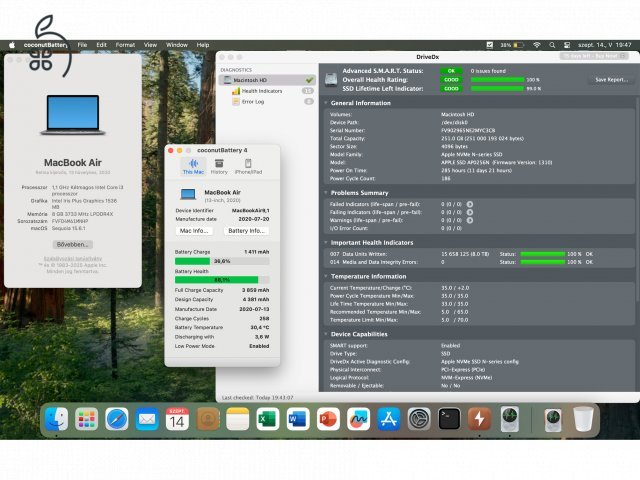The image size is (640, 480).
Task: Open Calendar from the Dock
Action: click(x=177, y=419)
